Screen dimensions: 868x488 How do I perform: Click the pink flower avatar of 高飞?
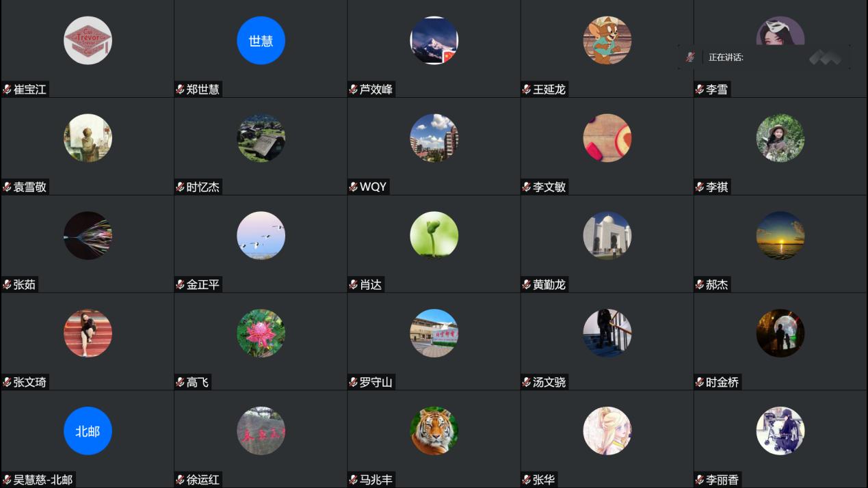(x=261, y=334)
